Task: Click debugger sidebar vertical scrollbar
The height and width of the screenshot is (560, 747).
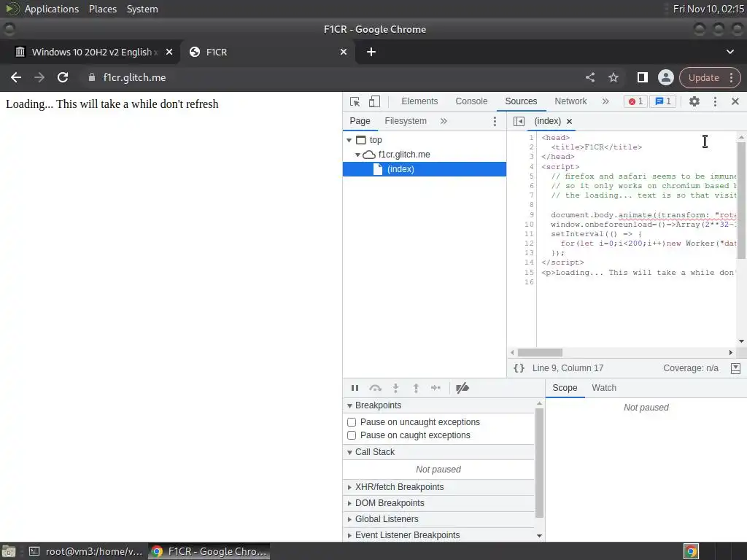Action: pos(539,463)
